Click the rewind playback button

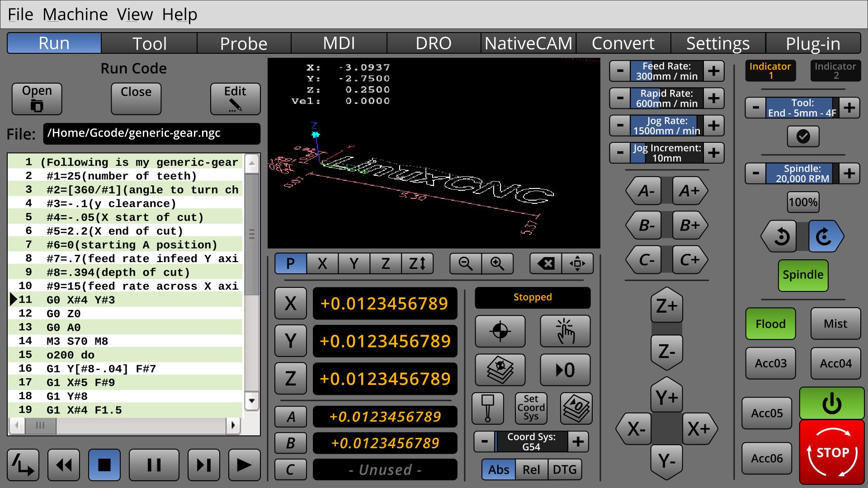(64, 465)
